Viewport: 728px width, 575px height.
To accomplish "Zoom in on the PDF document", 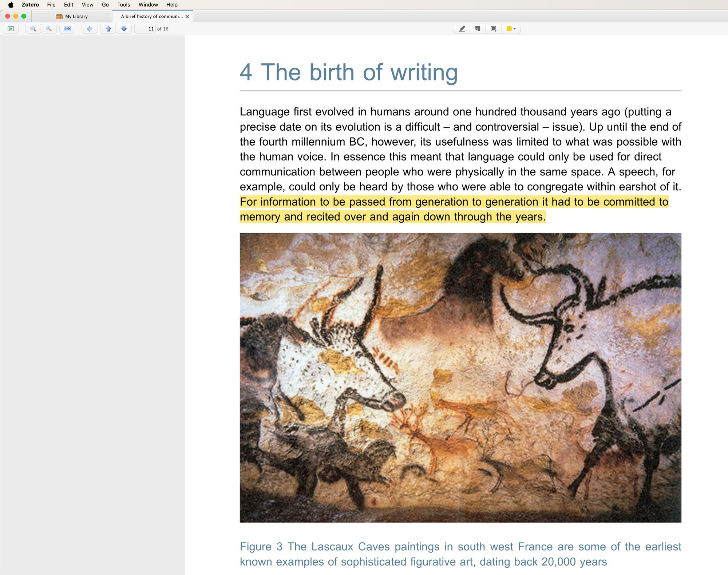I will click(x=48, y=29).
